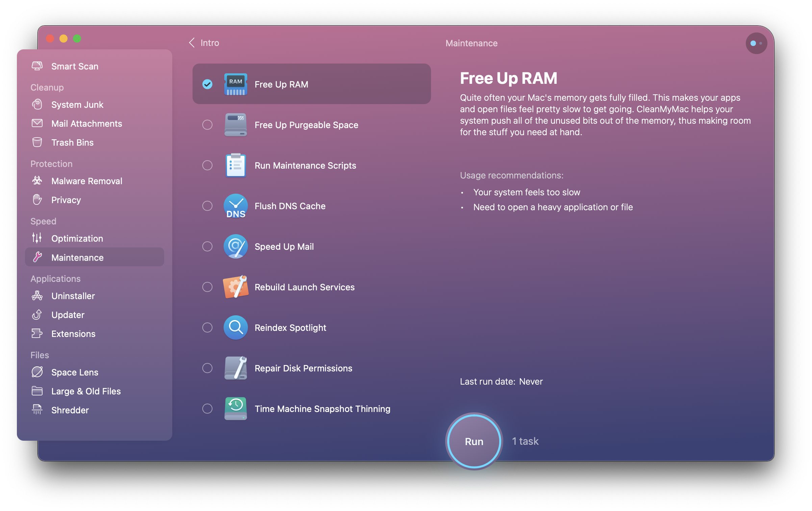Select Space Lens under Files section
Image resolution: width=812 pixels, height=511 pixels.
[x=74, y=372]
